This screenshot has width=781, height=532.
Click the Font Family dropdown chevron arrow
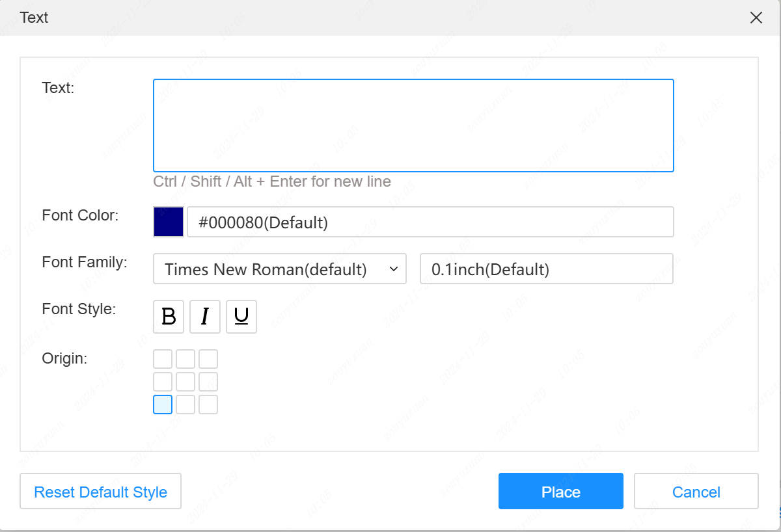(393, 269)
